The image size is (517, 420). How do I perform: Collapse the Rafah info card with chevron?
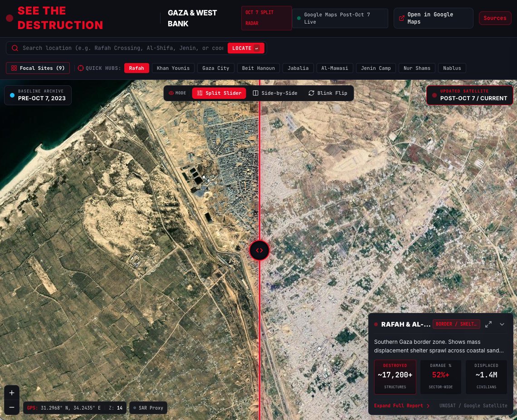(502, 324)
